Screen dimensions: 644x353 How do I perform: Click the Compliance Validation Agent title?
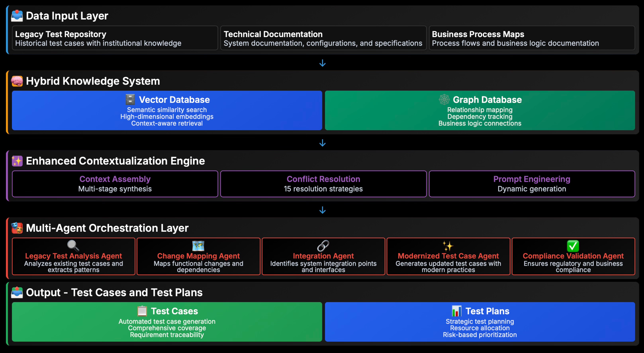[x=573, y=256]
